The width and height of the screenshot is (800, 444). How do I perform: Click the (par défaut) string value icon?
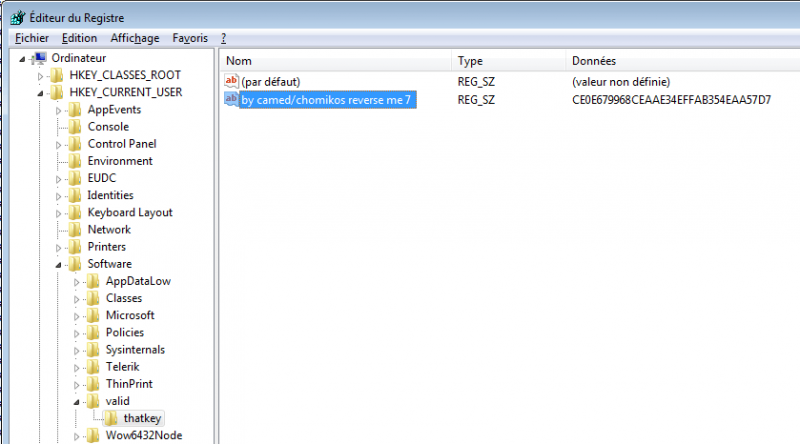point(232,81)
